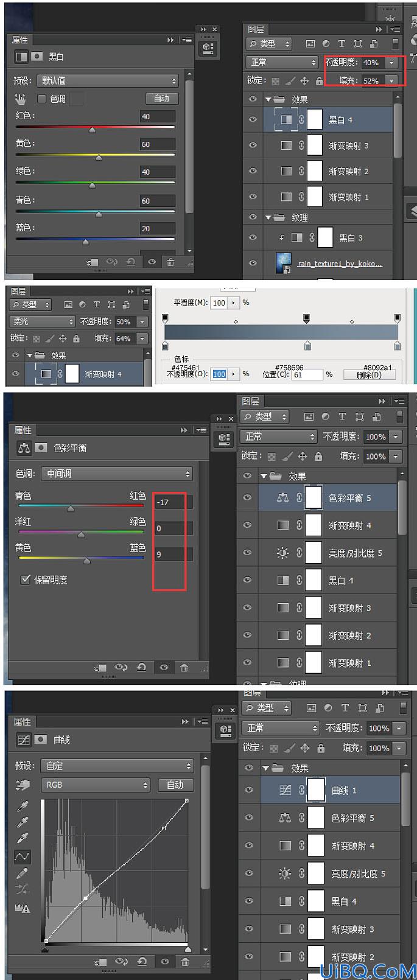Open 预设 自定 preset dropdown in Curves
The height and width of the screenshot is (980, 417).
click(x=117, y=766)
